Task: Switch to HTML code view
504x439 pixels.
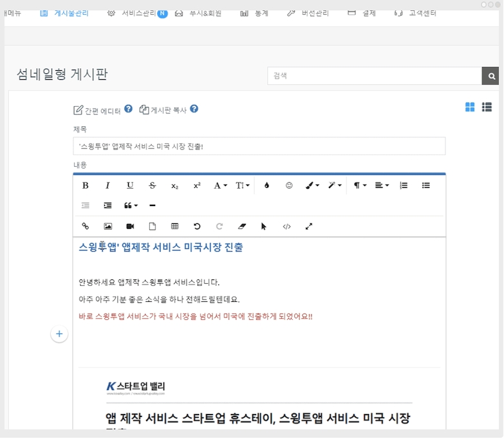Action: pos(286,227)
